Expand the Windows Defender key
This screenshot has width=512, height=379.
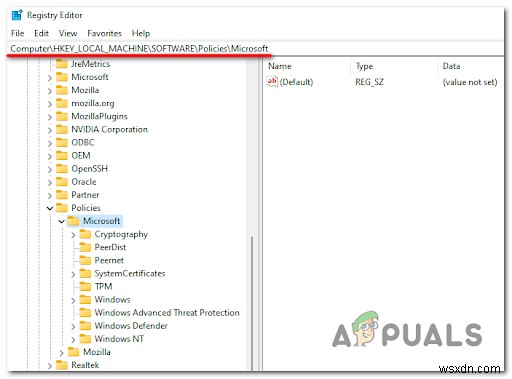click(x=73, y=327)
